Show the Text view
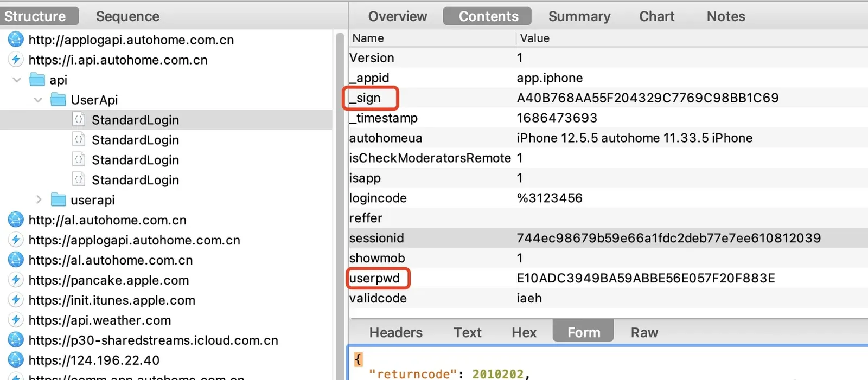Screen dimensions: 868x380 click(x=468, y=332)
